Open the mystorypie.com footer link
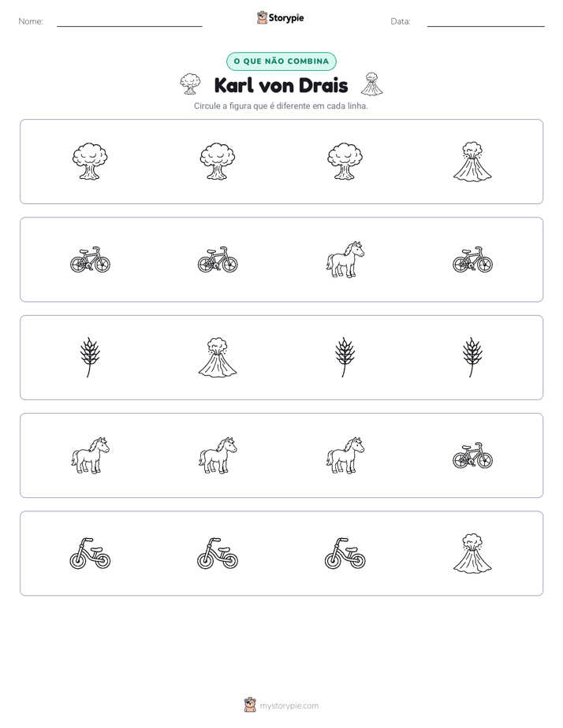 tap(289, 706)
